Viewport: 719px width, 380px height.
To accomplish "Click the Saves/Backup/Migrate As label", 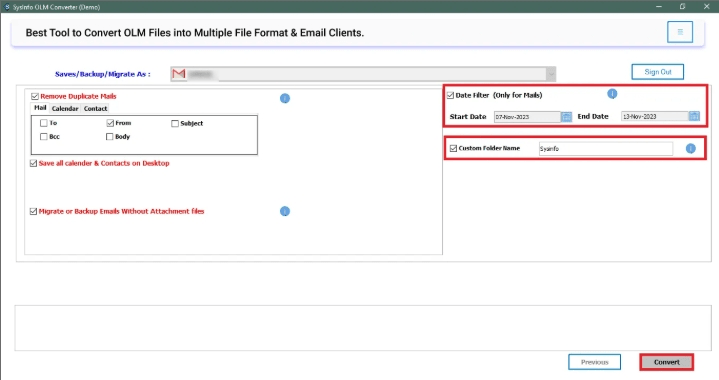I will click(103, 74).
